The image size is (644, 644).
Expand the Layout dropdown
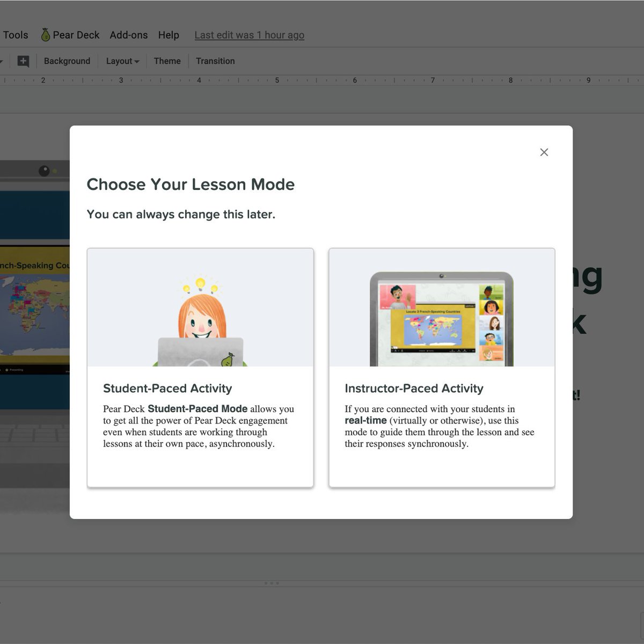[122, 61]
